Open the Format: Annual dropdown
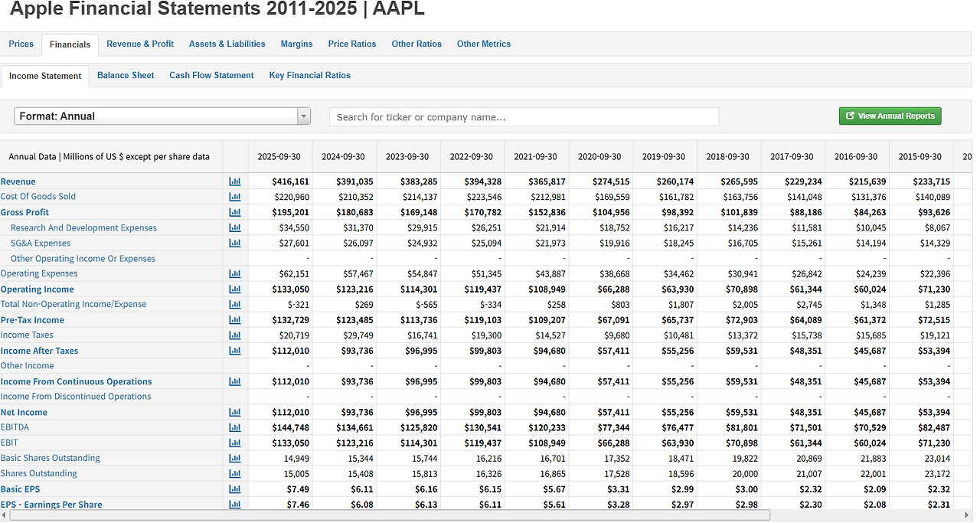 [162, 116]
